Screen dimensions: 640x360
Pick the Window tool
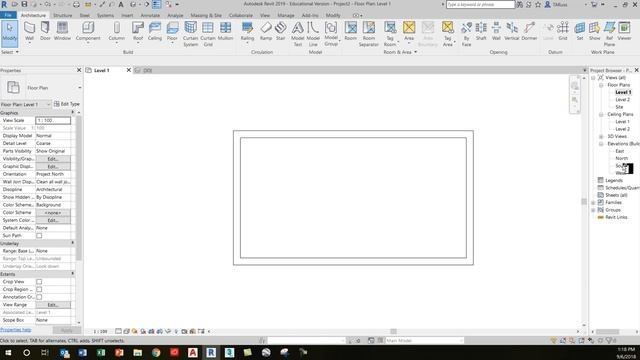pyautogui.click(x=62, y=32)
